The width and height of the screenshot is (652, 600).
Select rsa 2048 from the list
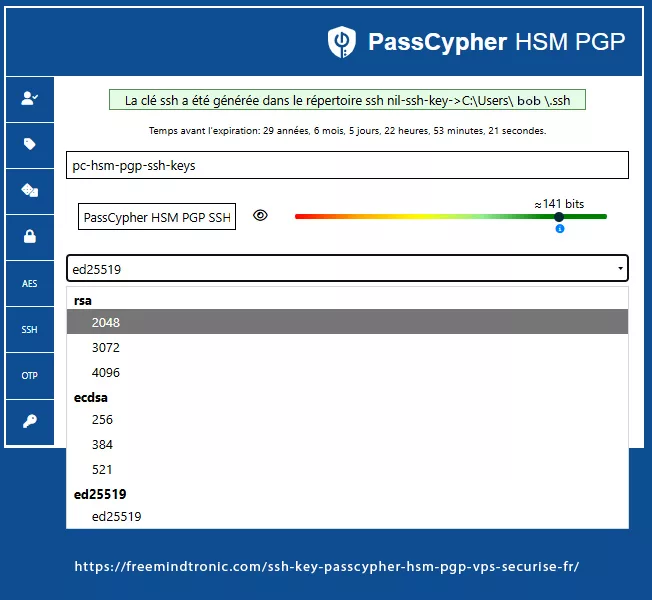click(105, 323)
